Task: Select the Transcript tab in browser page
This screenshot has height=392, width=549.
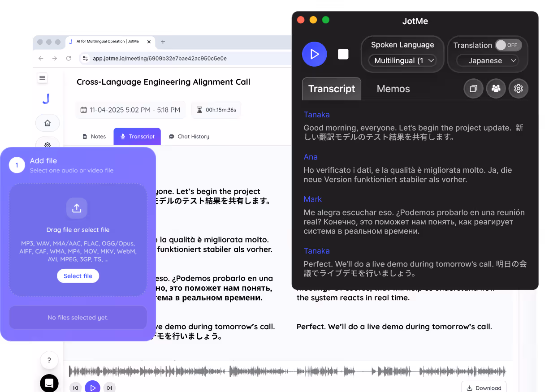Action: 137,137
